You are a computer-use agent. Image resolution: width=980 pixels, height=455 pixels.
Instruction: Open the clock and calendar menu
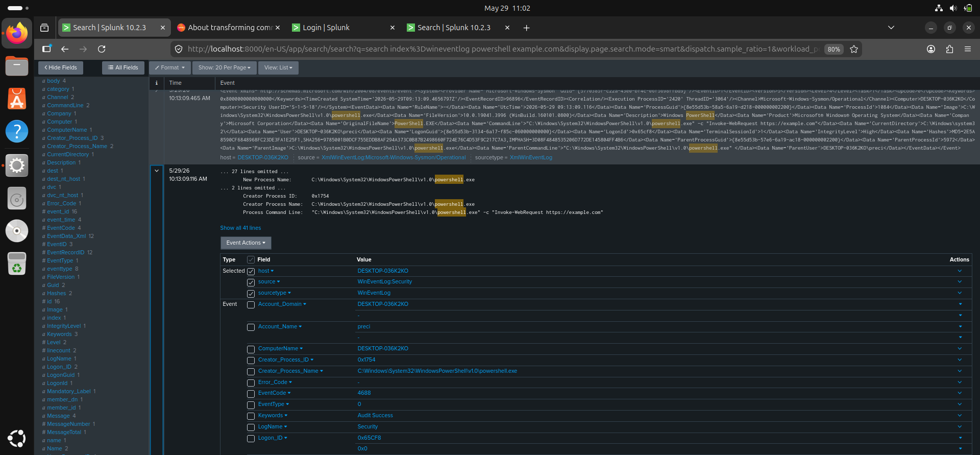click(507, 8)
